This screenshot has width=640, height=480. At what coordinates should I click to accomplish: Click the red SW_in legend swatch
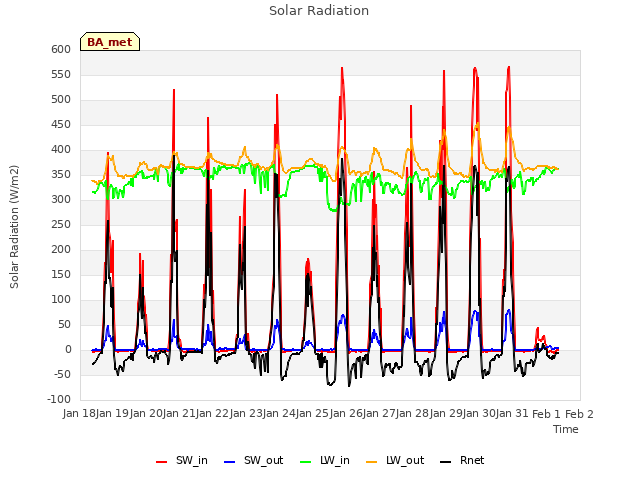[162, 462]
